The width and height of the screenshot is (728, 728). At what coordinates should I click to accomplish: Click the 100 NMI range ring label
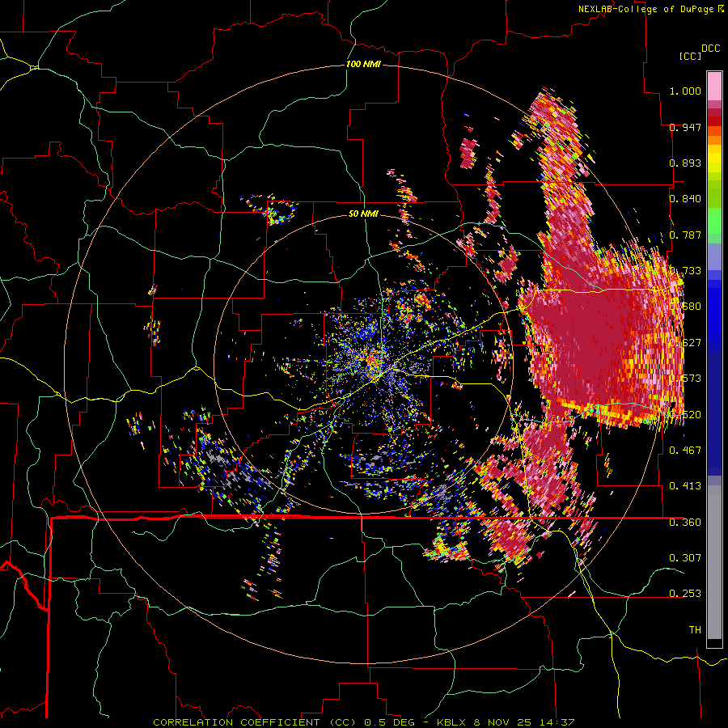click(x=363, y=64)
